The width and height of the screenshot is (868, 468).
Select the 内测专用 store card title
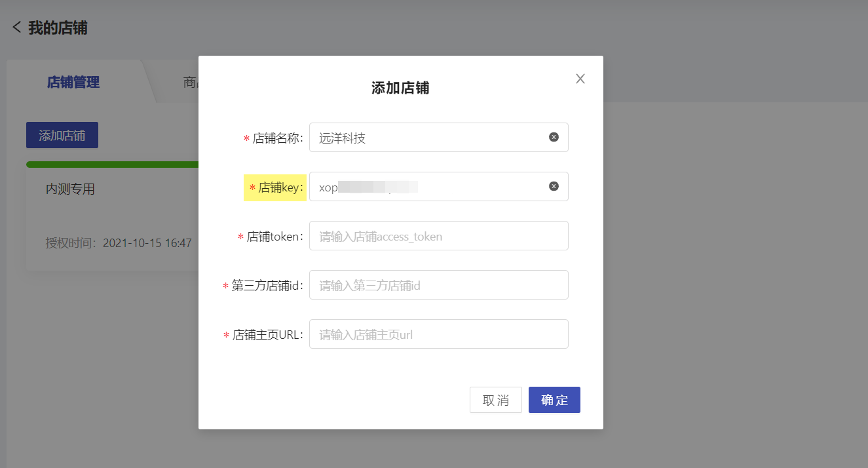pyautogui.click(x=70, y=189)
